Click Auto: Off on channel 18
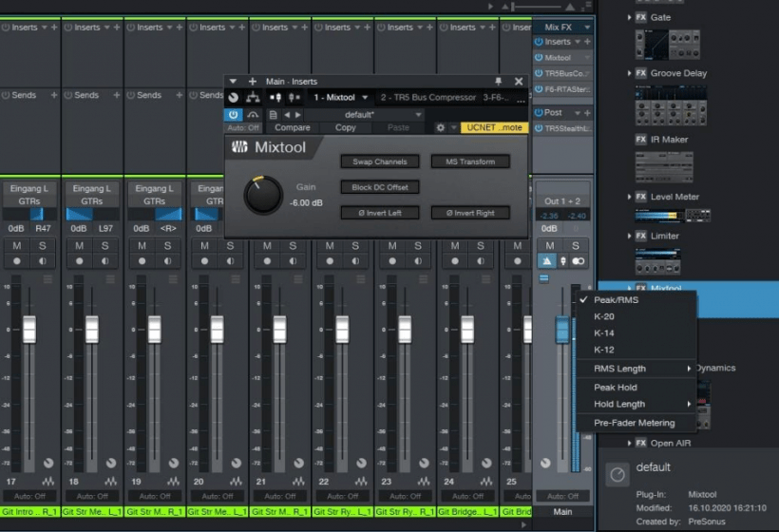The width and height of the screenshot is (779, 532). (92, 496)
